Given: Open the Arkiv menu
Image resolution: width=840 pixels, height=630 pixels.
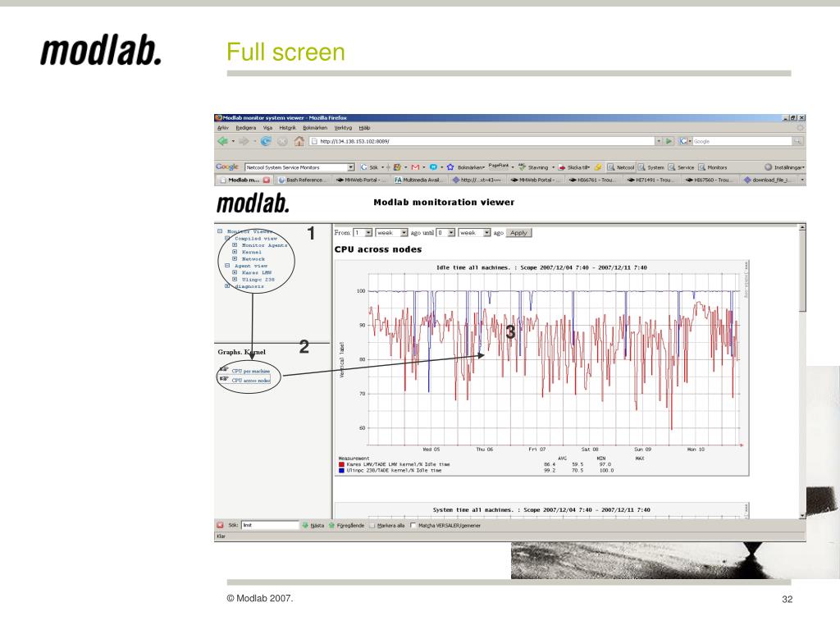Looking at the screenshot, I should pos(223,128).
